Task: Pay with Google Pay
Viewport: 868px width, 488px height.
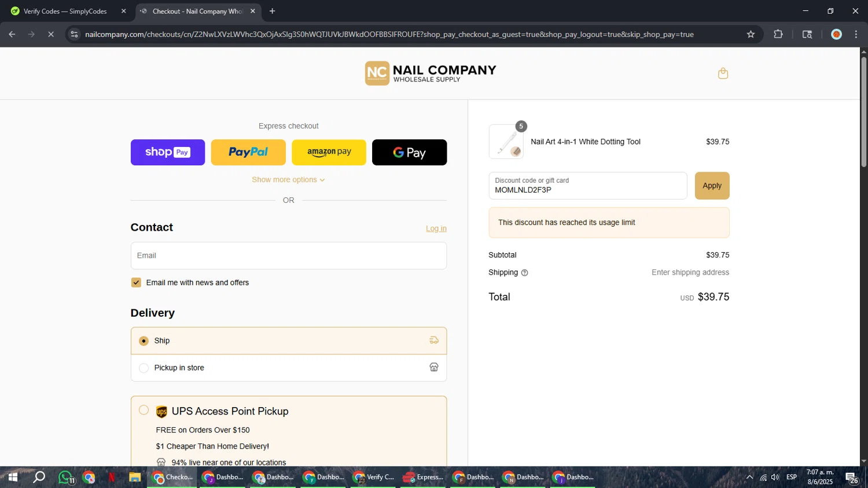Action: coord(409,152)
